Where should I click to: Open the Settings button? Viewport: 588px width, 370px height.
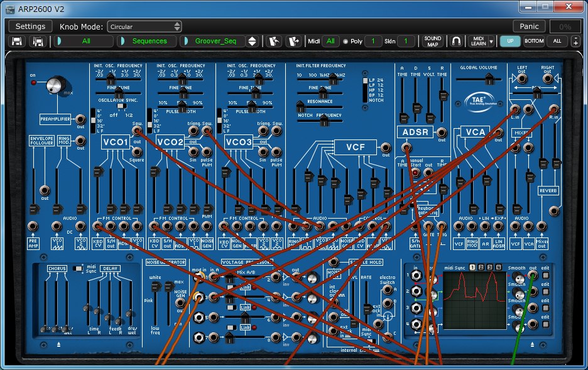point(30,26)
